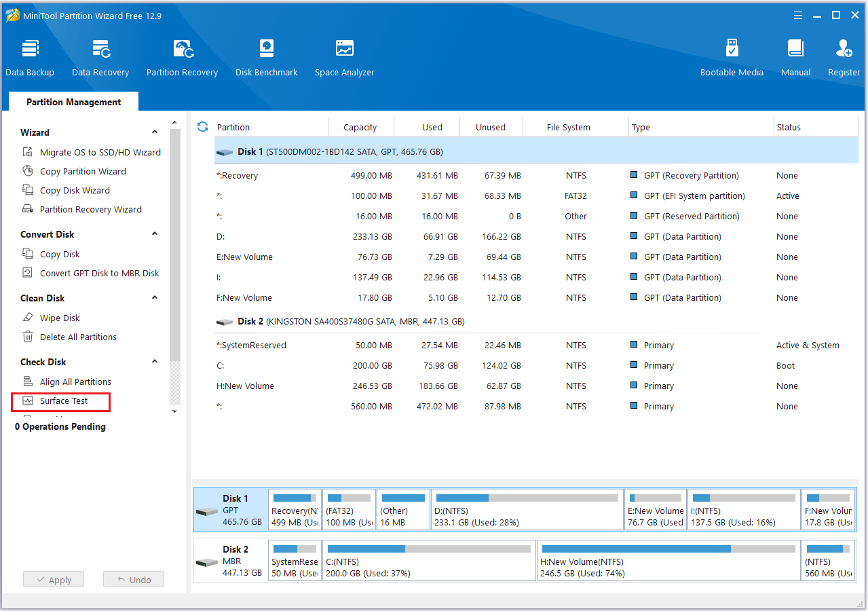The image size is (868, 611).
Task: Collapse the Wizard section
Action: [x=155, y=132]
